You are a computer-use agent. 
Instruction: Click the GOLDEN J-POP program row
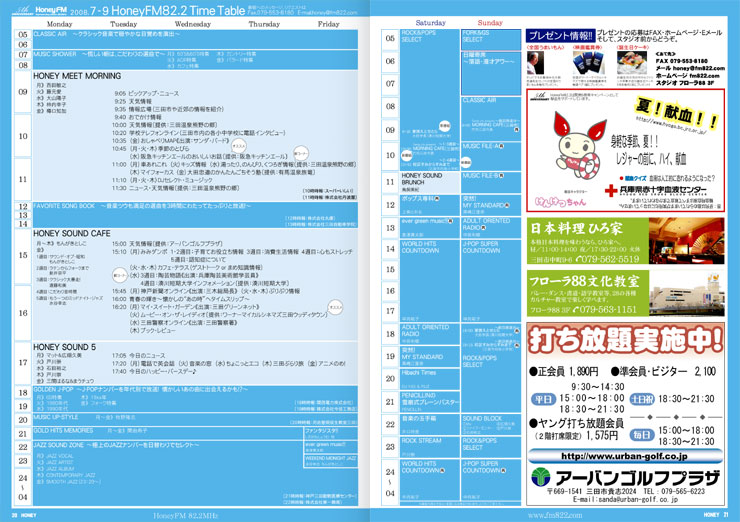click(195, 399)
